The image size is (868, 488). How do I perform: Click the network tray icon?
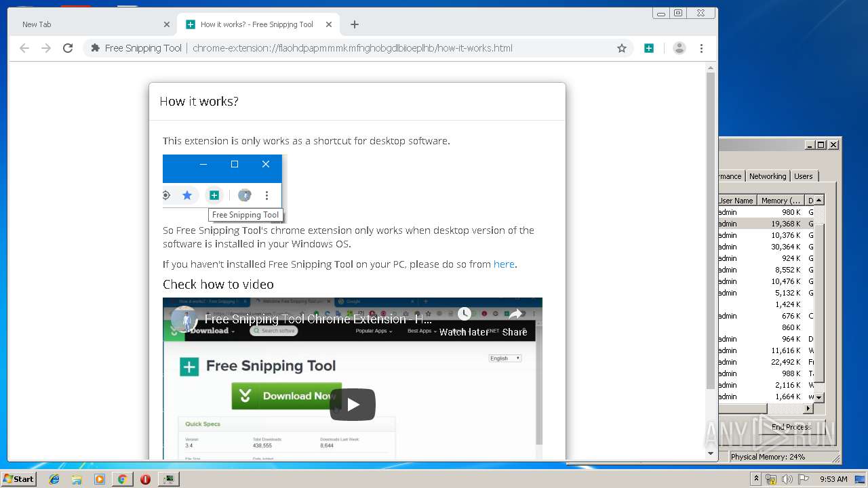point(771,479)
